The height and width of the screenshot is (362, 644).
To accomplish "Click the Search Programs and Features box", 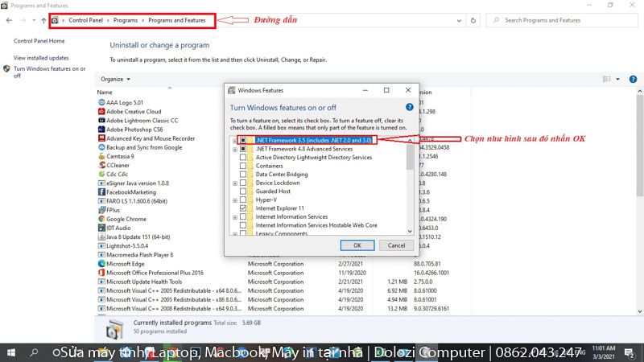I will click(563, 19).
